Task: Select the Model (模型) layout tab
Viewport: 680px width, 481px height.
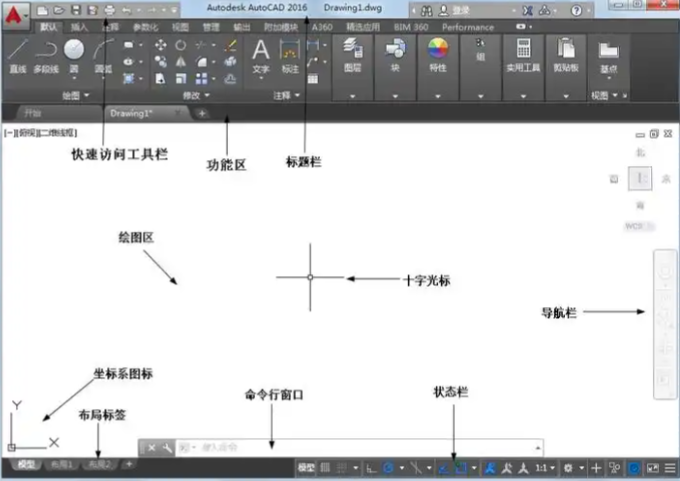Action: [x=26, y=465]
